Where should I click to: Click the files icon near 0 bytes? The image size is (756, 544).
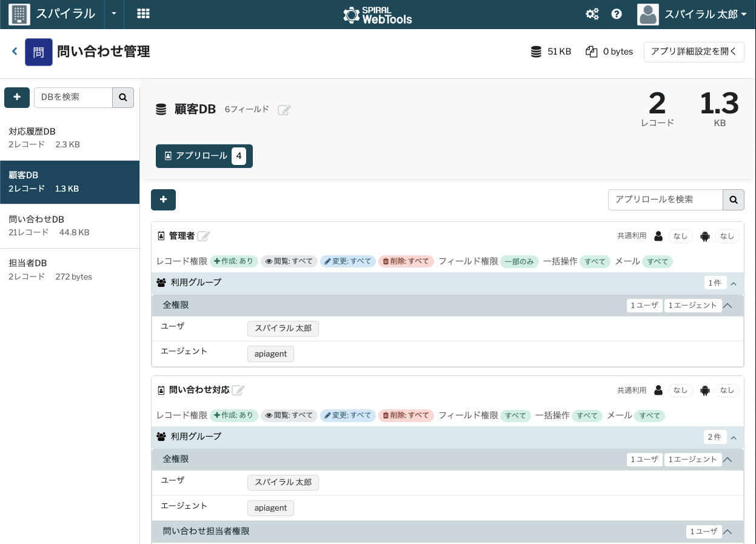point(592,52)
